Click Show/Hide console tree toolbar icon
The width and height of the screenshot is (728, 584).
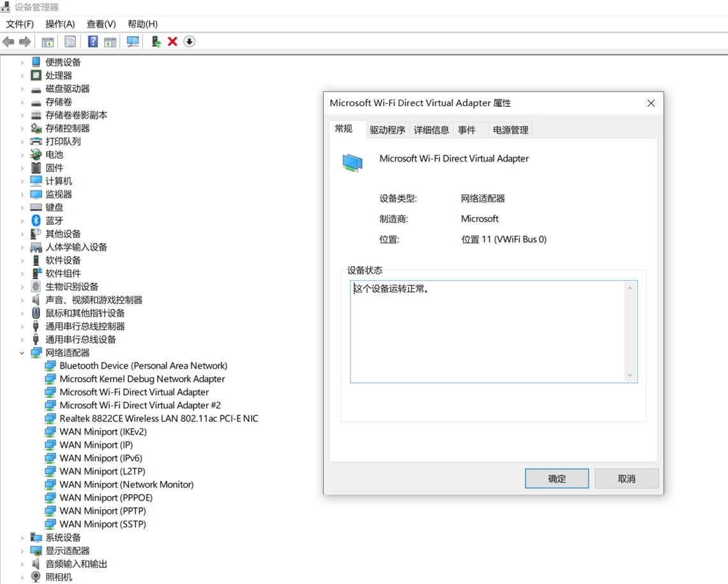point(47,42)
